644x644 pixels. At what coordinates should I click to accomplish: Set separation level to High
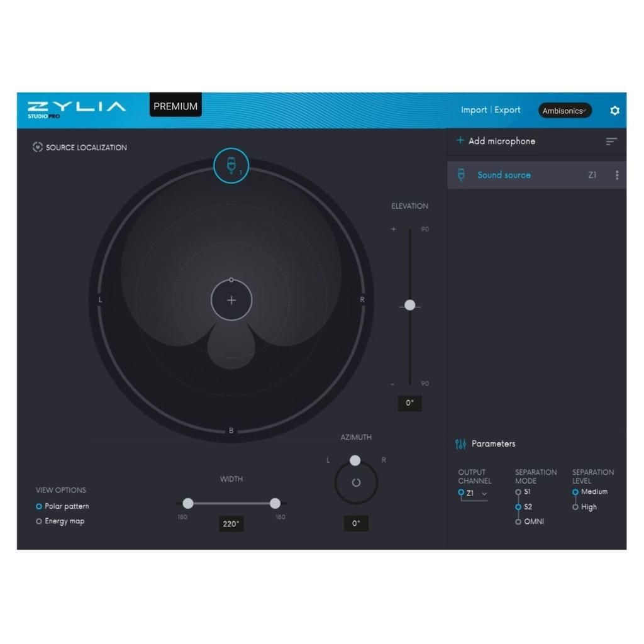point(575,507)
